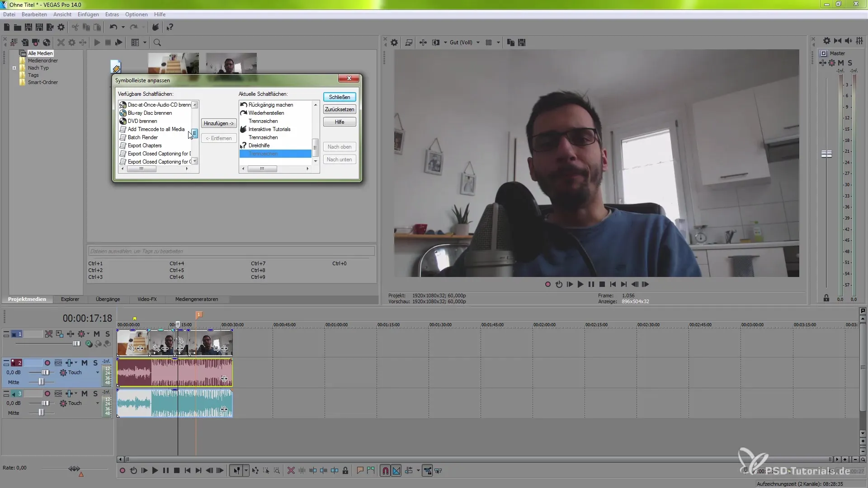Click the Nach oben button
Screen dimensions: 868x488
[x=340, y=147]
